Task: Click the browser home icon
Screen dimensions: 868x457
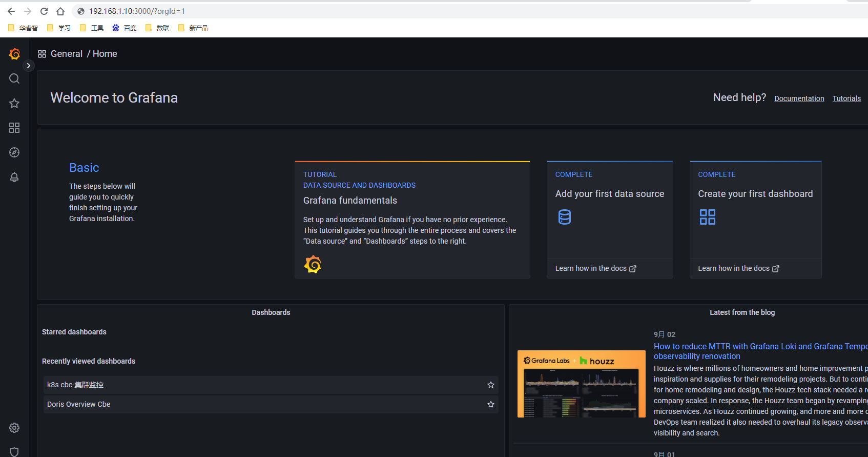Action: (60, 11)
